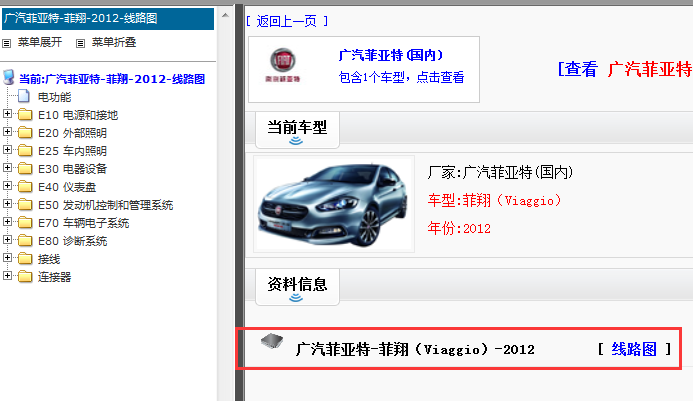This screenshot has width=693, height=401.
Task: Click 菜单展开 to expand all menus
Action: tap(40, 42)
